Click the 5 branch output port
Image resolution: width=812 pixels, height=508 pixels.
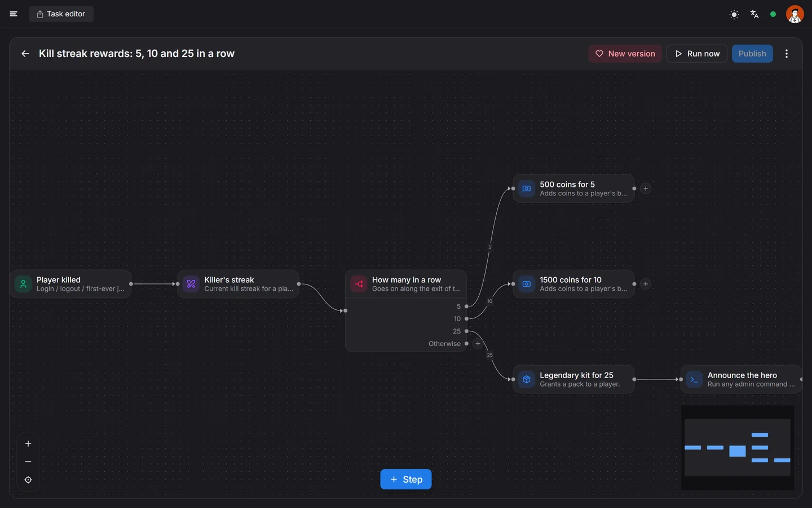coord(466,306)
